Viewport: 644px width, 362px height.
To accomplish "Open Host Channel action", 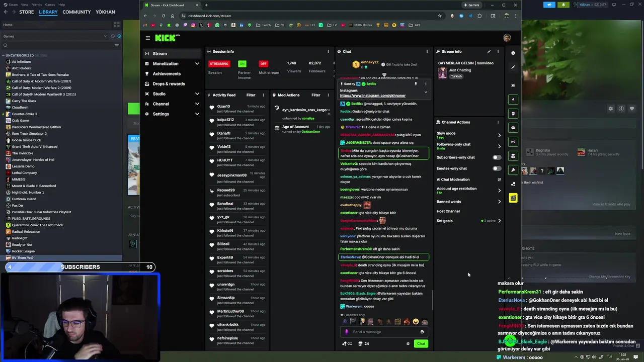I will click(448, 211).
